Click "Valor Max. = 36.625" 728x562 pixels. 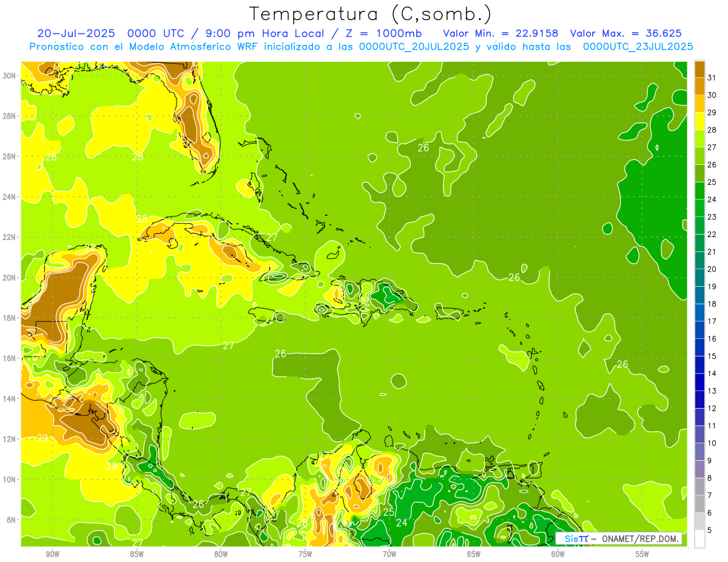(627, 33)
